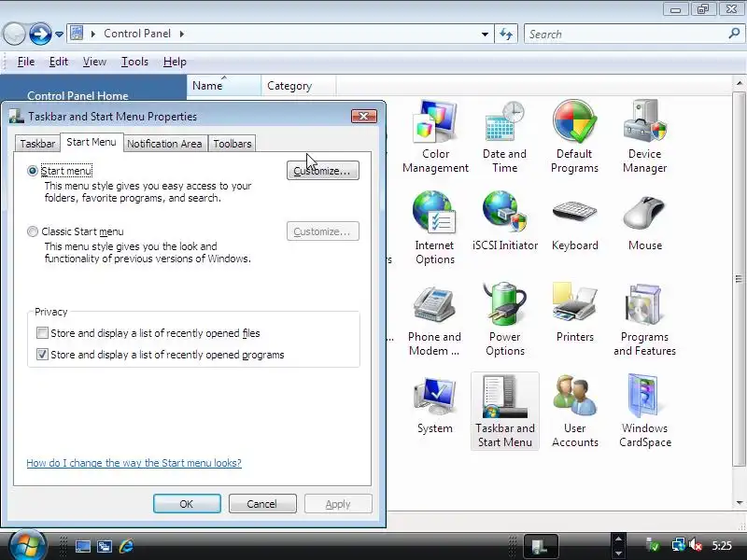Click the scrollbar down arrow in Control Panel
The height and width of the screenshot is (560, 747).
pyautogui.click(x=739, y=502)
